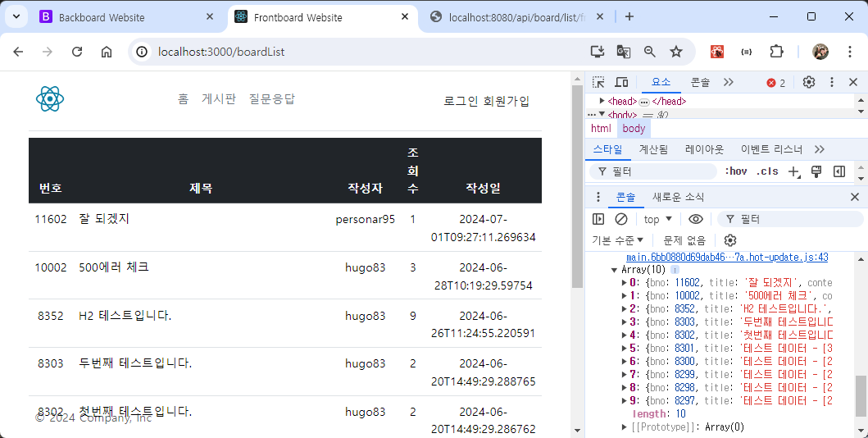Toggle the computed styles sidebar icon
Viewport: 868px width, 438px height.
[x=839, y=171]
